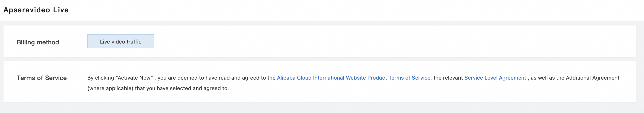The width and height of the screenshot is (644, 113).
Task: Click the word "method" in Billing method
Action: coord(48,42)
